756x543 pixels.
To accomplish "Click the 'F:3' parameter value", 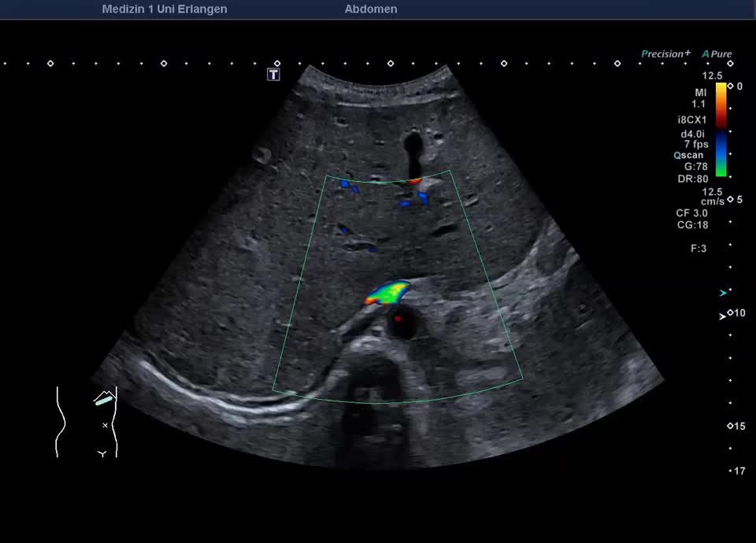I will coord(699,249).
